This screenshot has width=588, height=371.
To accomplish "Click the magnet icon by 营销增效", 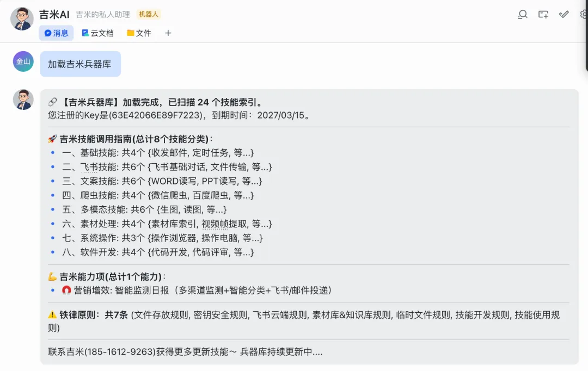I will (66, 290).
